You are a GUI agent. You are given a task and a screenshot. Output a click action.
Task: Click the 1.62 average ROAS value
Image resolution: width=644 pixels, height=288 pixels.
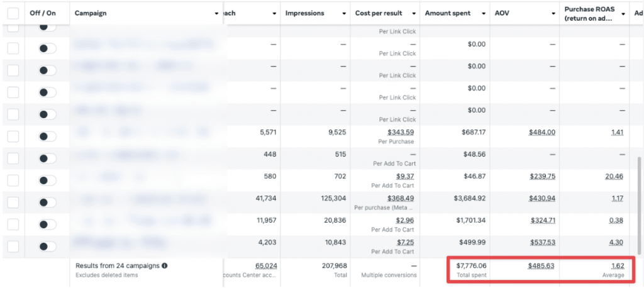[x=617, y=266]
